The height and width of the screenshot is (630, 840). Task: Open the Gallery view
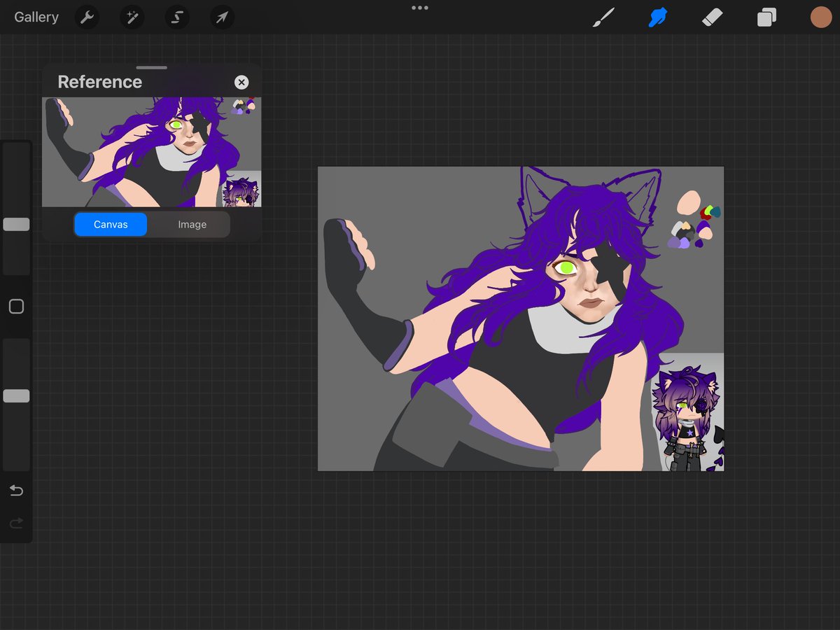[36, 17]
